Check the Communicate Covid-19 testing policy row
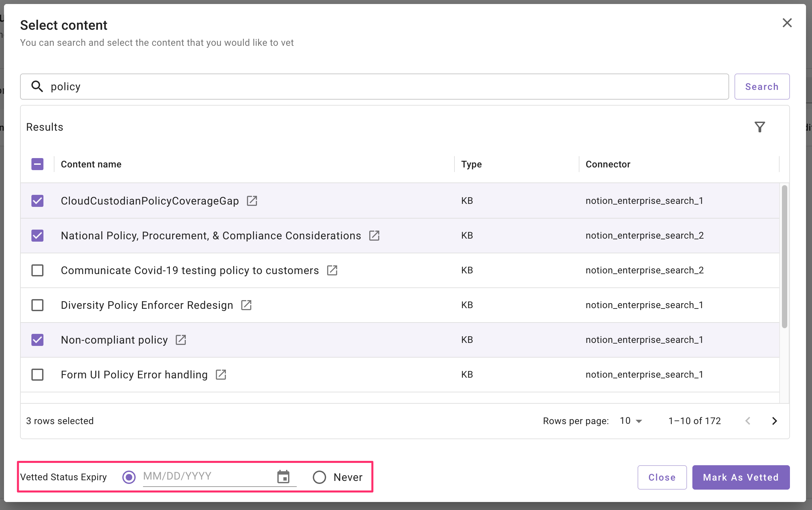812x510 pixels. (x=37, y=270)
